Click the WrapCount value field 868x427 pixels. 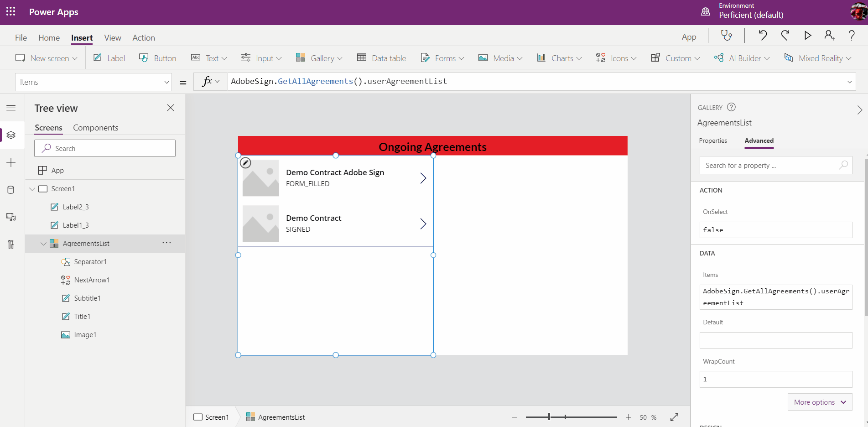coord(776,379)
